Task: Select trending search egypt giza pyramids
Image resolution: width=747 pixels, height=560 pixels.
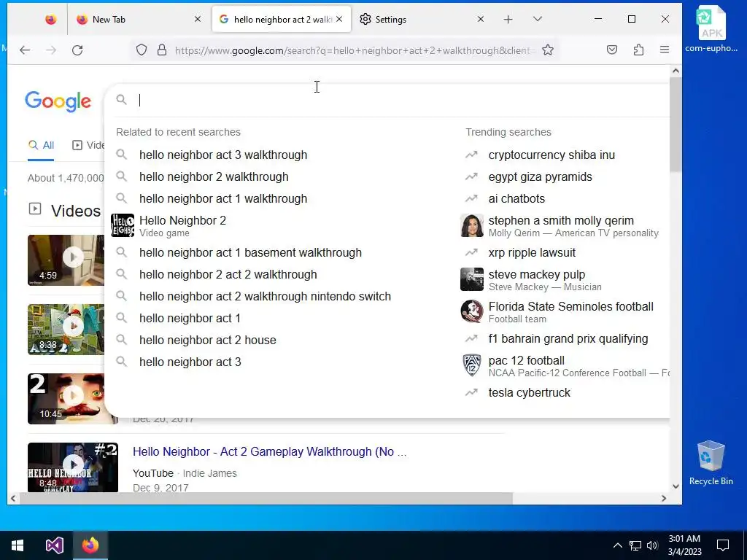Action: click(540, 176)
